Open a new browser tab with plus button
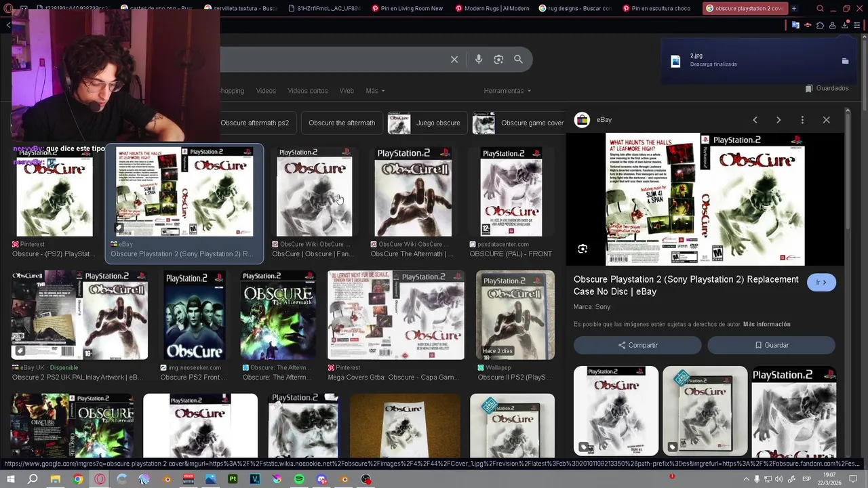This screenshot has width=868, height=488. coord(793,8)
